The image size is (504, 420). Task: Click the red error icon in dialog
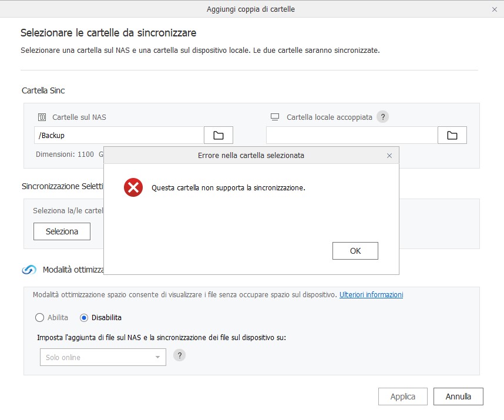(x=133, y=188)
